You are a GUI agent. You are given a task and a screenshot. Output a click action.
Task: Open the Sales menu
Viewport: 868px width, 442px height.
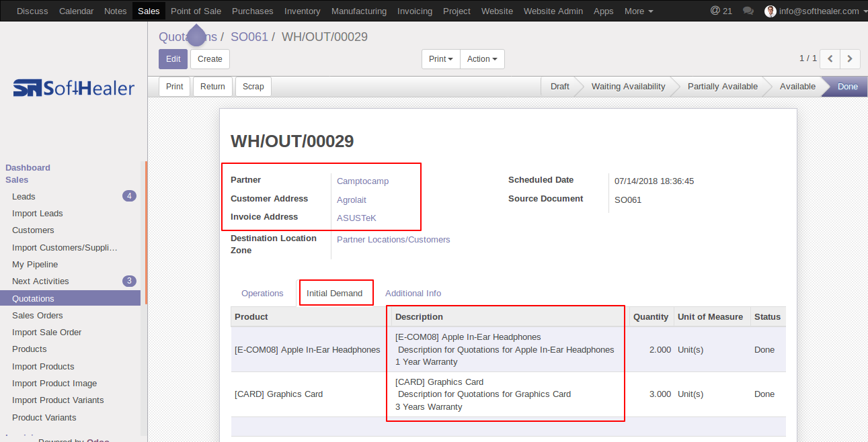click(x=149, y=11)
